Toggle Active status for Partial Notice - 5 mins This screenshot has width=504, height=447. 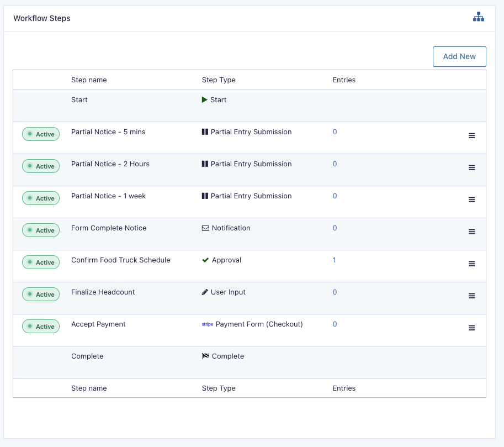41,134
